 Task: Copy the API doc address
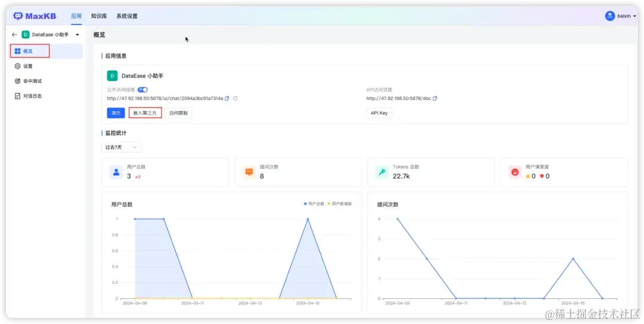click(x=435, y=98)
